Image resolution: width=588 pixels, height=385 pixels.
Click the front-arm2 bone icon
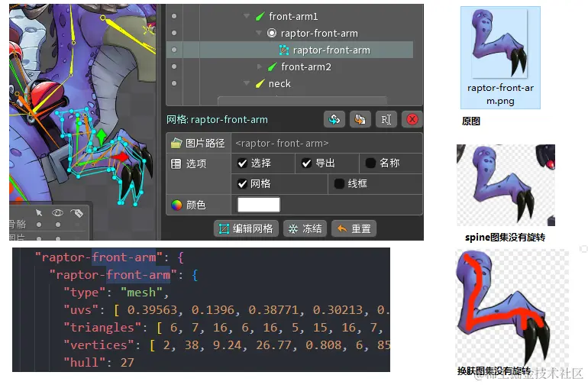coord(273,66)
